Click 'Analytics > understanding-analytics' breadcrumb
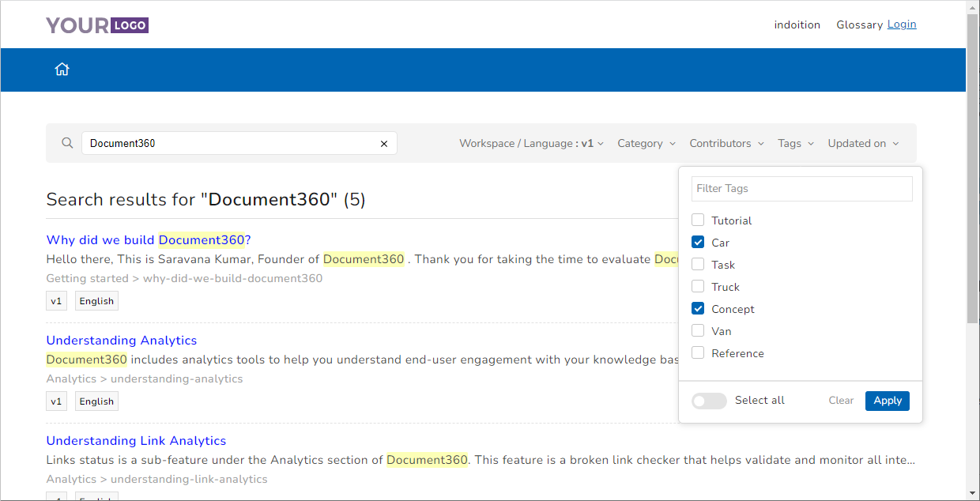980x501 pixels. [145, 379]
